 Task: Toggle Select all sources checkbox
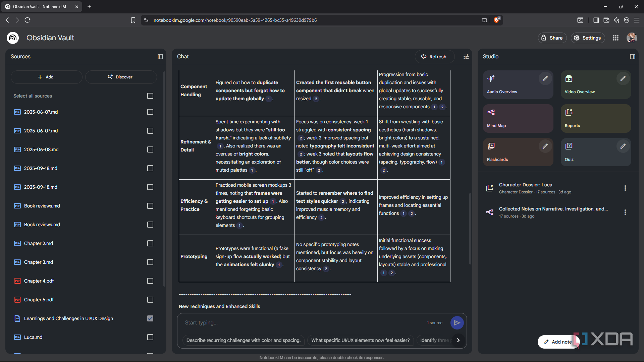click(150, 96)
